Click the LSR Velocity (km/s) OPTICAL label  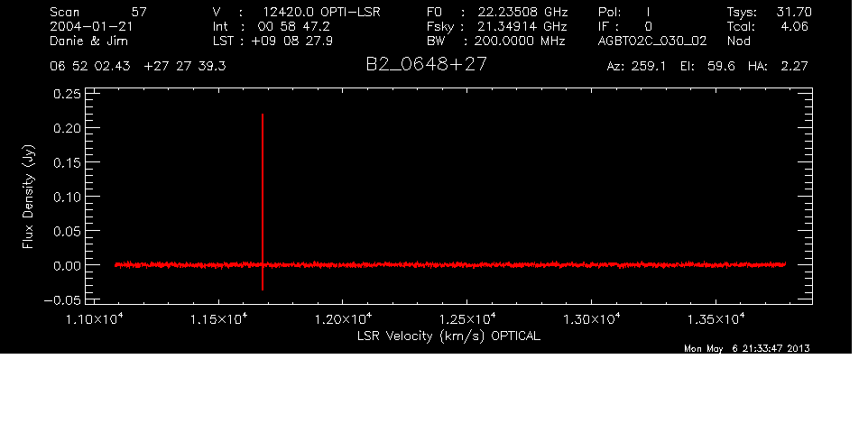[448, 336]
